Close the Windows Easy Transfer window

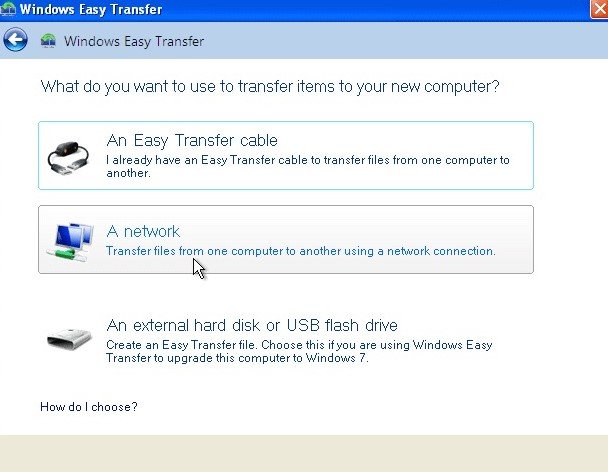point(599,9)
